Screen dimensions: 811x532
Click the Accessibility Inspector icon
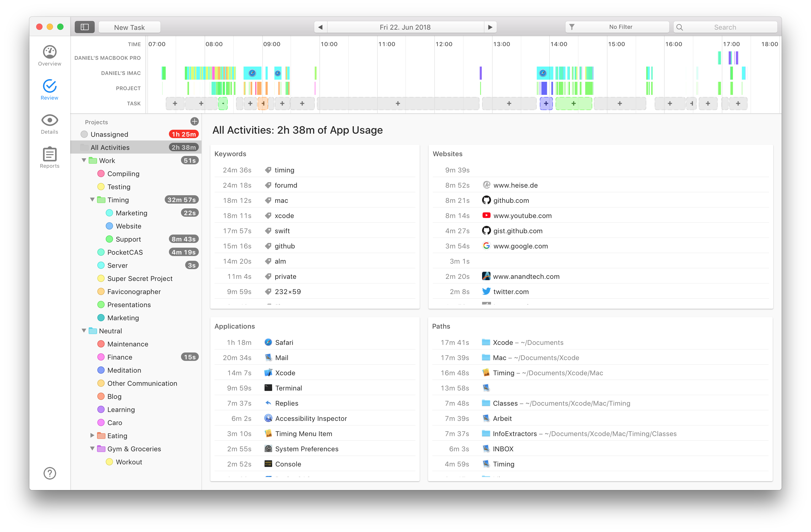(x=268, y=418)
